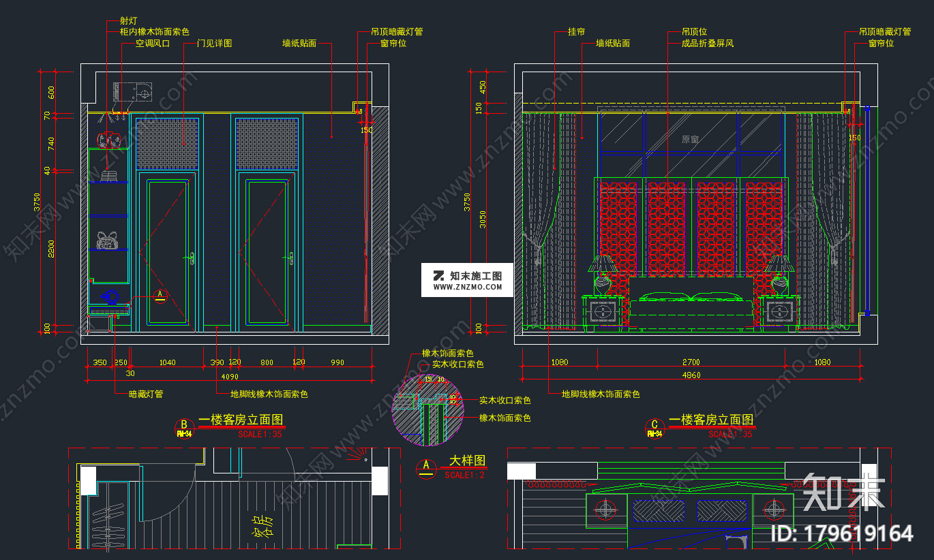Click the '2700' horizontal dimension value

pos(691,363)
